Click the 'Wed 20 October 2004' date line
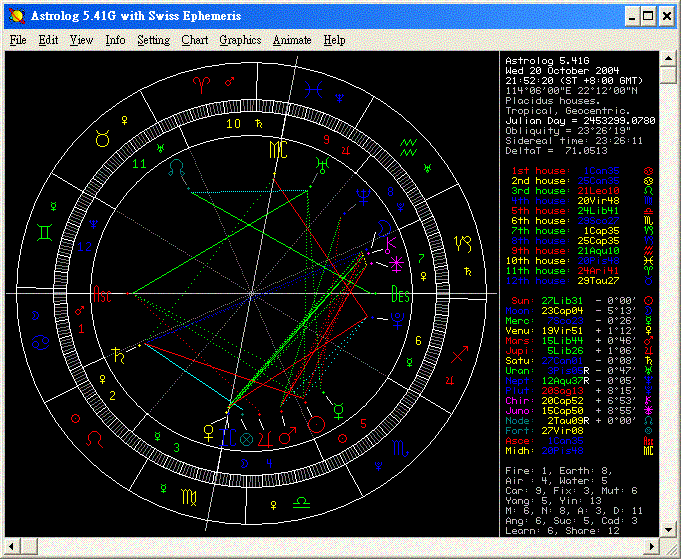The image size is (681, 559). (562, 71)
